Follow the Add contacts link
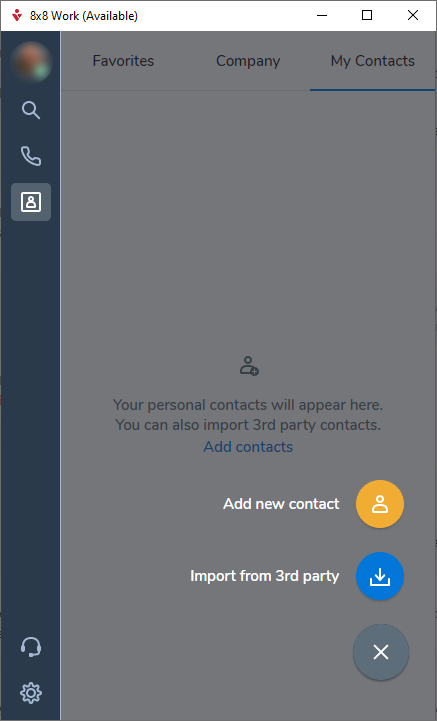 click(248, 446)
